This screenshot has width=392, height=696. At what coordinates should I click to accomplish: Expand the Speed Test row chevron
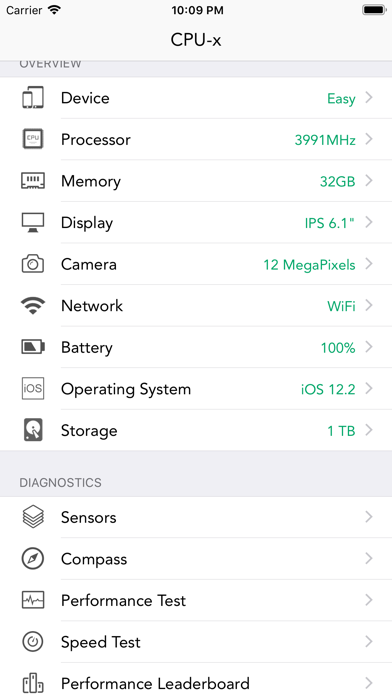pos(368,641)
